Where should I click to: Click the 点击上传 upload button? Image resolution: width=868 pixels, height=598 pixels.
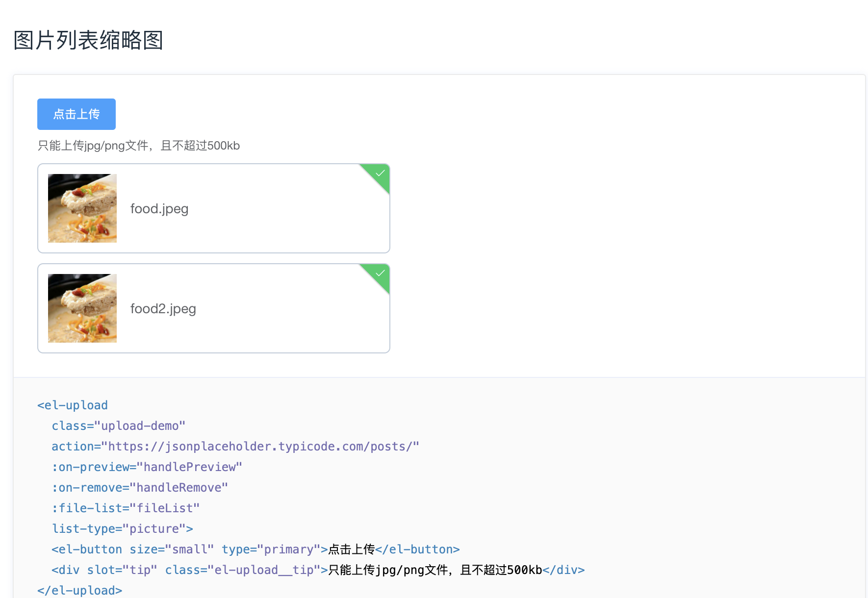[x=76, y=114]
